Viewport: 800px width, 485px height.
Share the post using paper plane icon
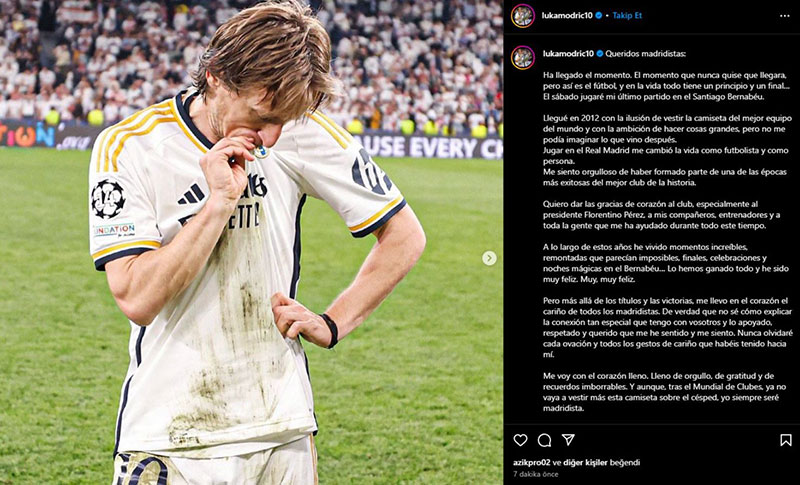click(568, 440)
